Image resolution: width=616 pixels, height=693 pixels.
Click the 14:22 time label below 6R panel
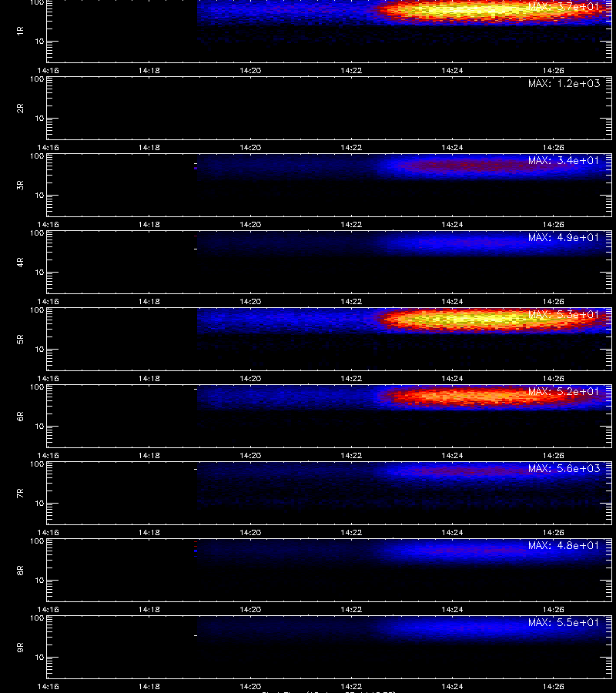(x=351, y=455)
